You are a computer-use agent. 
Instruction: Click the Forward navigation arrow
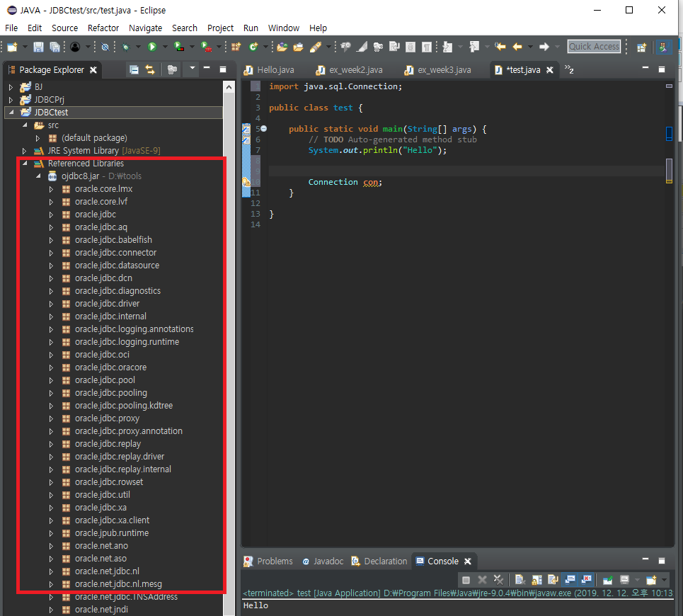544,47
